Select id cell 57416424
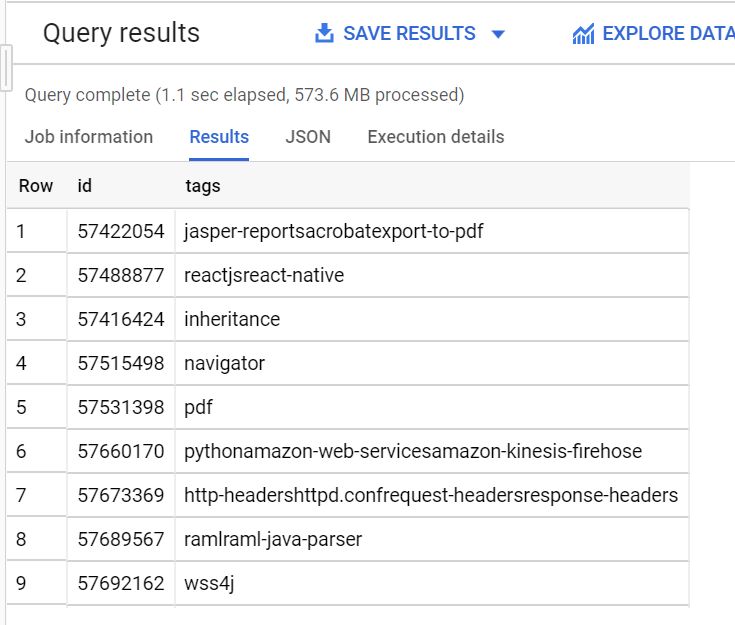Image resolution: width=735 pixels, height=625 pixels. [x=121, y=319]
